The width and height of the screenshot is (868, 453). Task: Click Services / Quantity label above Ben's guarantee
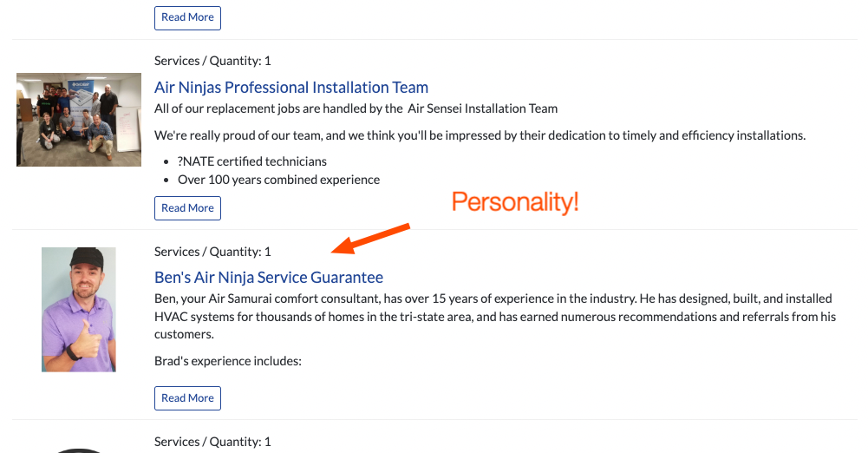point(212,252)
